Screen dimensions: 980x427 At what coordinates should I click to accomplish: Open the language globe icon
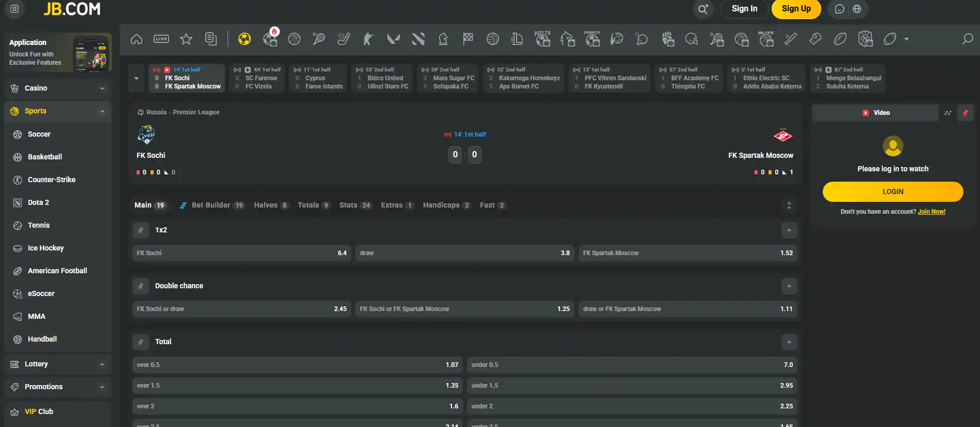(x=857, y=9)
